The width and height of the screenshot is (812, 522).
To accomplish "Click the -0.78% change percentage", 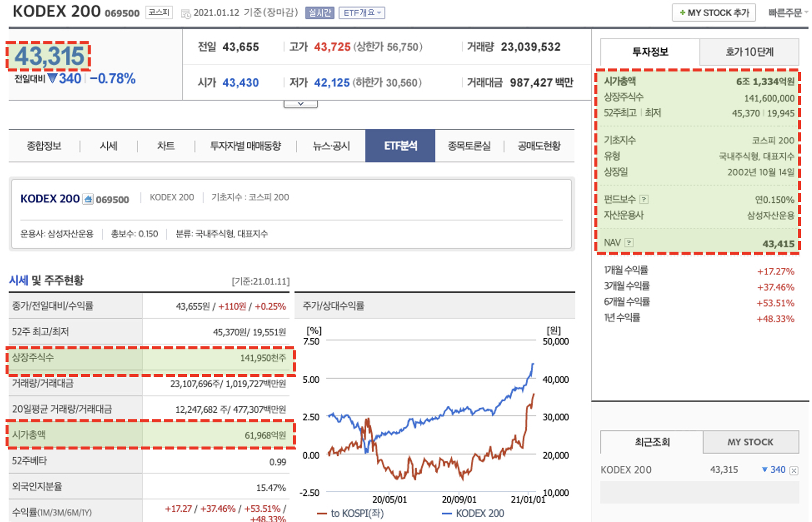I will click(113, 79).
